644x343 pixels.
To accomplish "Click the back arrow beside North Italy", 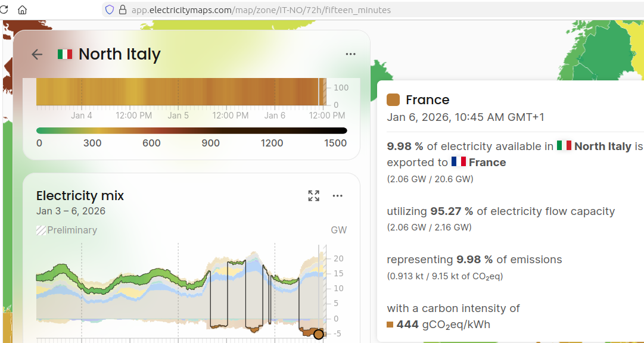I will [x=37, y=54].
